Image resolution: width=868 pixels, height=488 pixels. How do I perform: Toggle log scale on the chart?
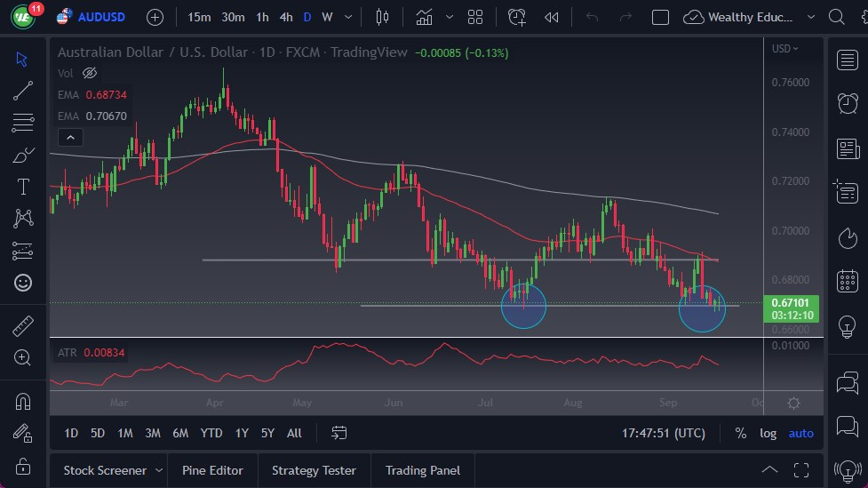coord(768,433)
